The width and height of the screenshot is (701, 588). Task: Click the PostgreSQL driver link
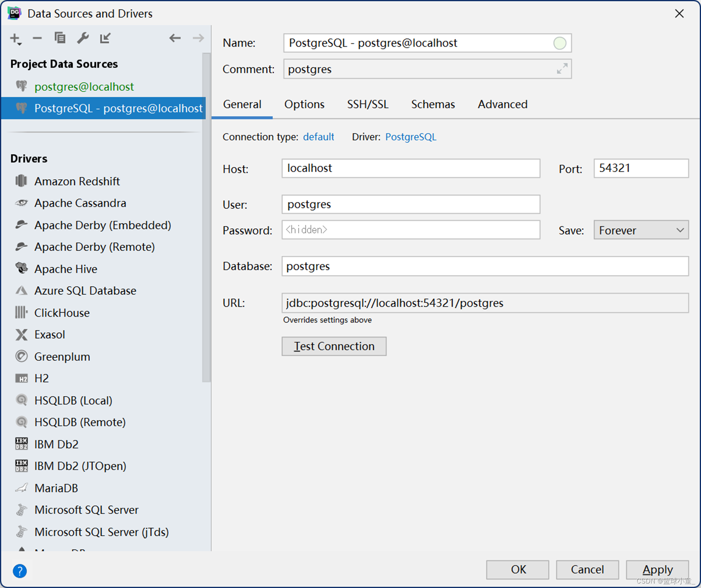(411, 137)
